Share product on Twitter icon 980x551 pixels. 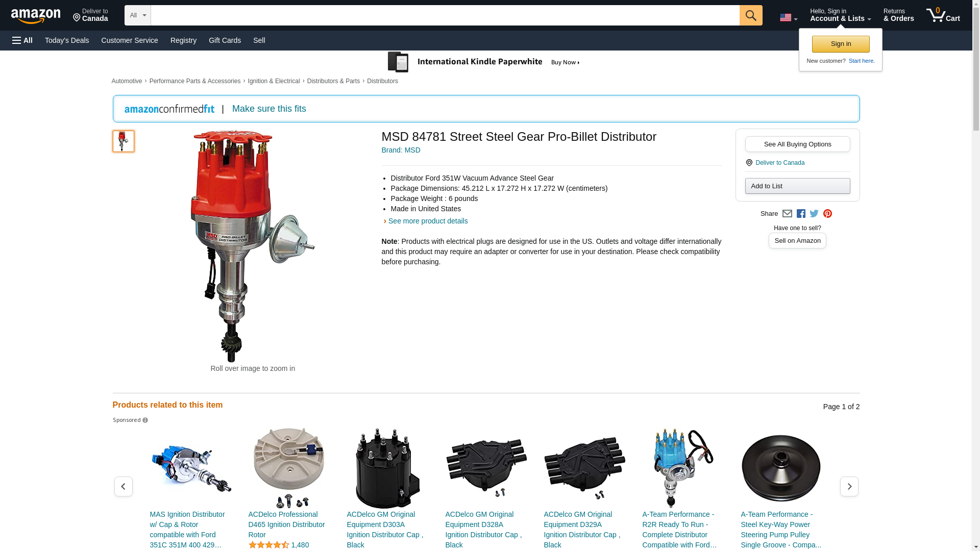click(x=814, y=214)
